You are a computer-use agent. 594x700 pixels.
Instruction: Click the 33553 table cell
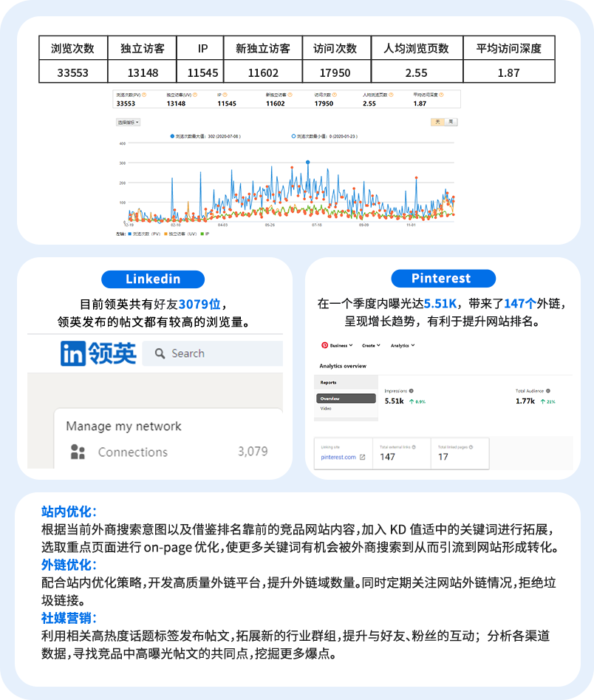pyautogui.click(x=73, y=72)
